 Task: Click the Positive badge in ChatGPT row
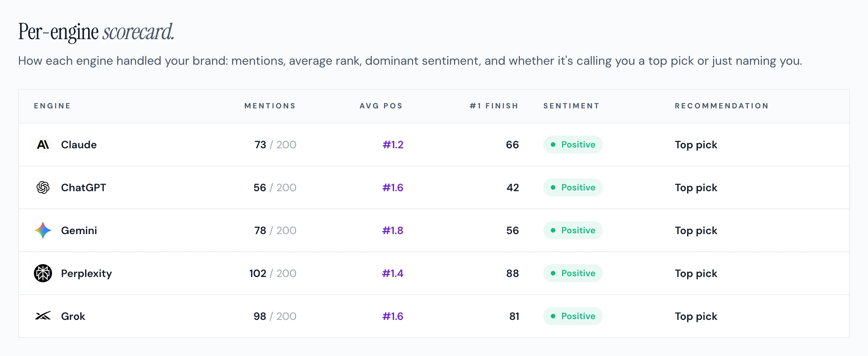[x=573, y=187]
